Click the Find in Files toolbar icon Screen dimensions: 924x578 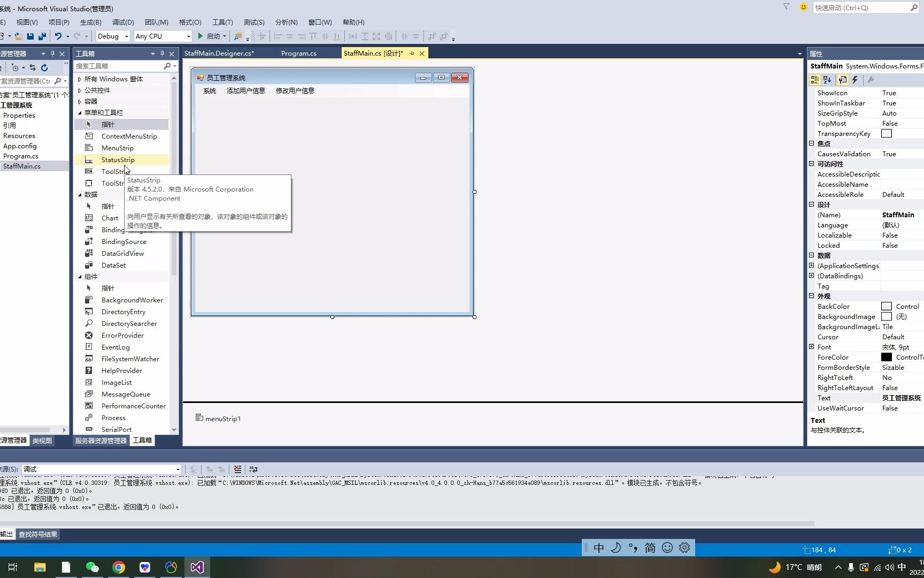(x=238, y=36)
